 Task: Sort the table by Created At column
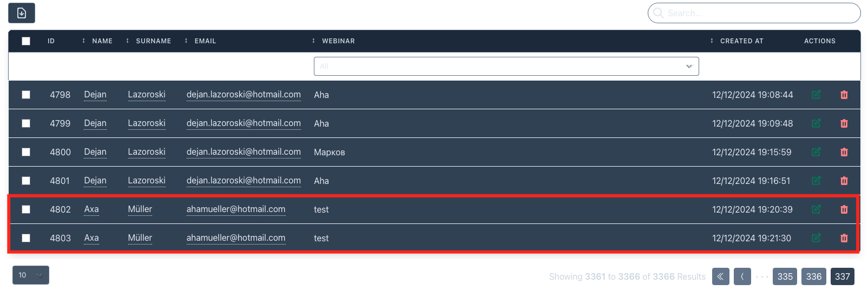(741, 41)
